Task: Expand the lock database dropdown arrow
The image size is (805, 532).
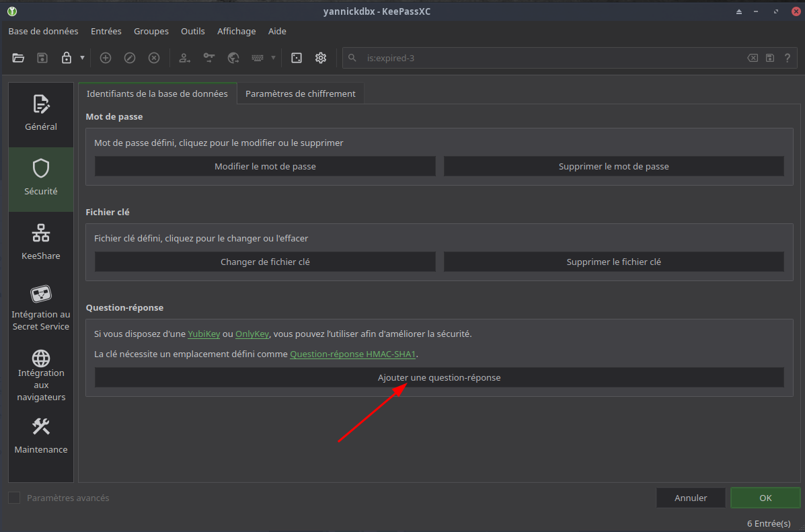Action: coord(82,58)
